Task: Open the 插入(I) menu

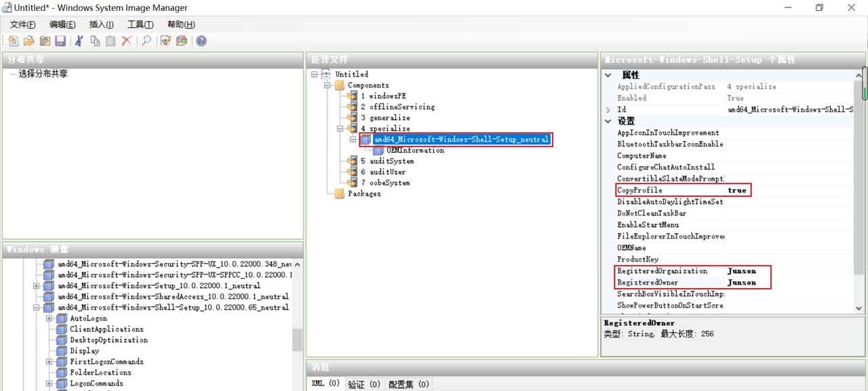Action: 101,24
